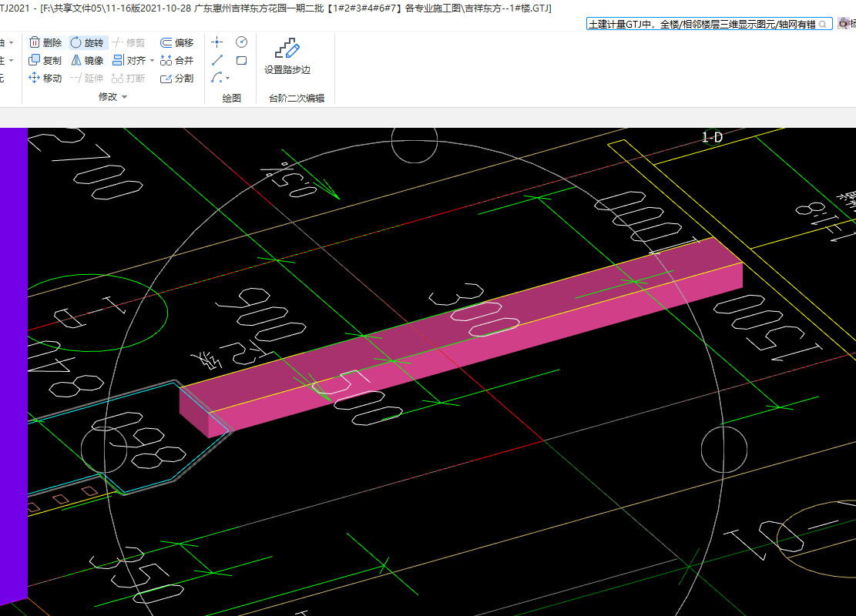The height and width of the screenshot is (616, 856).
Task: Click the user avatar icon
Action: click(x=844, y=23)
